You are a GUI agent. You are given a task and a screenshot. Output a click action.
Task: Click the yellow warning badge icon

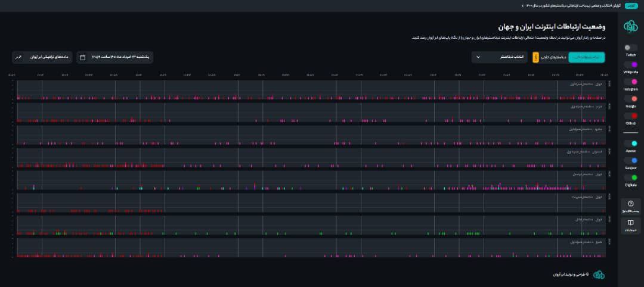(x=535, y=57)
